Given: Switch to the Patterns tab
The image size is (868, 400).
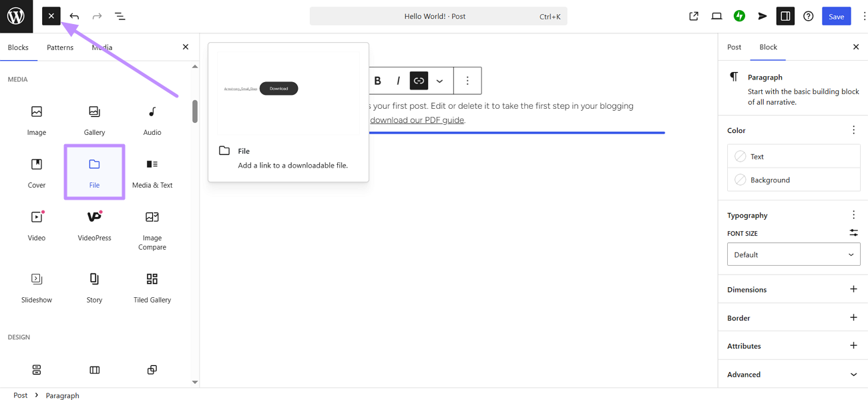Looking at the screenshot, I should coord(60,47).
